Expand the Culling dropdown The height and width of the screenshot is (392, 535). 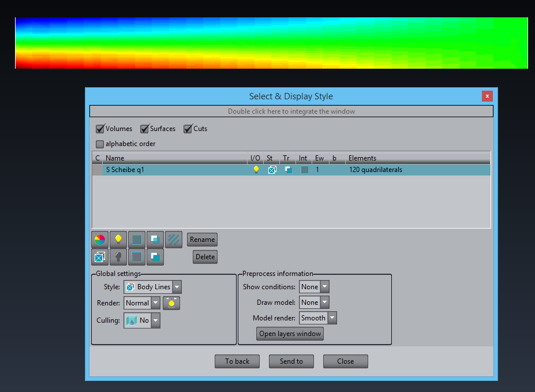coord(155,320)
